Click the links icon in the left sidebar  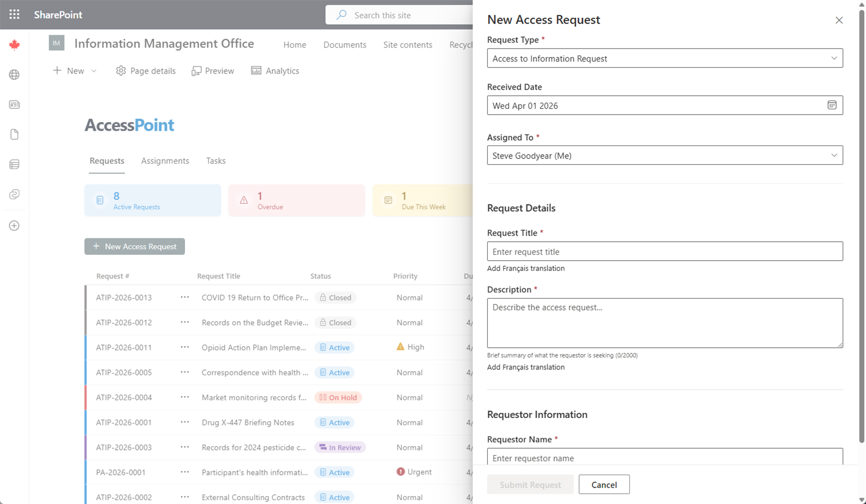14,194
